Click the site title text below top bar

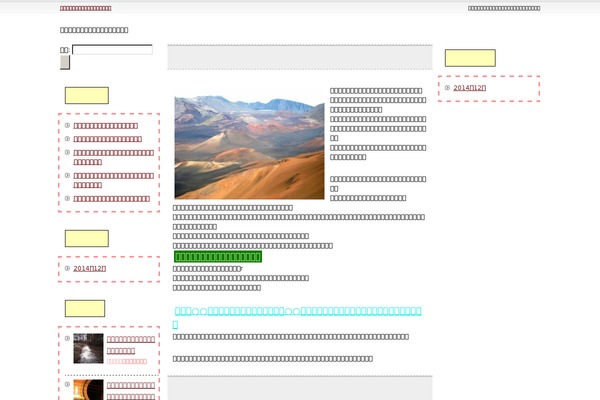[94, 30]
